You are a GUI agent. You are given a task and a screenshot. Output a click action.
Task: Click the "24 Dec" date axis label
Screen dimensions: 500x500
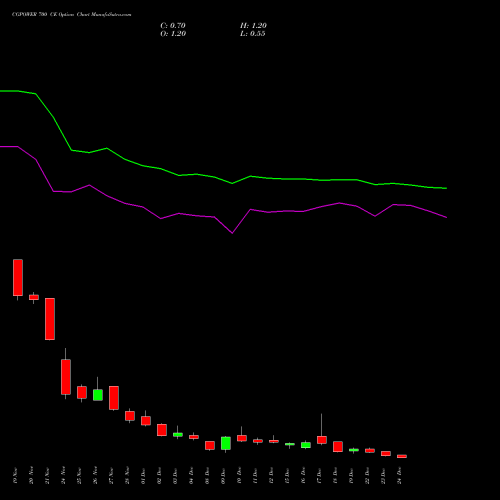pos(399,476)
